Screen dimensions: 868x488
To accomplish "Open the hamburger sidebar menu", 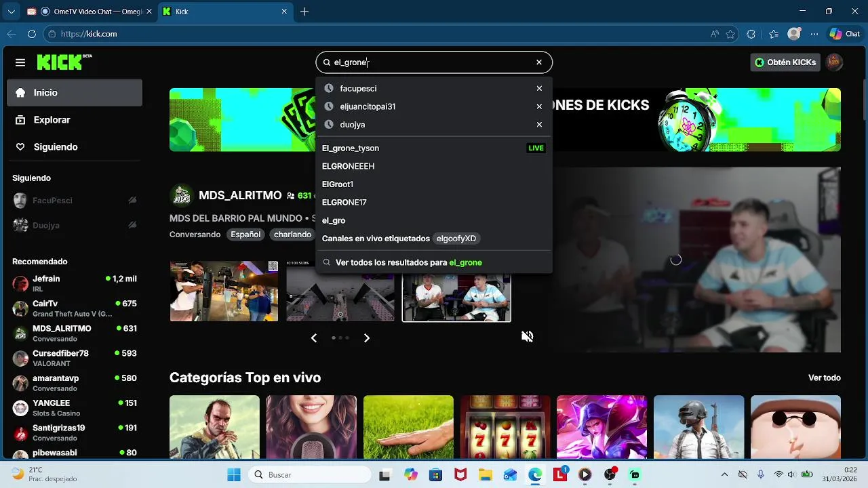I will pyautogui.click(x=20, y=62).
